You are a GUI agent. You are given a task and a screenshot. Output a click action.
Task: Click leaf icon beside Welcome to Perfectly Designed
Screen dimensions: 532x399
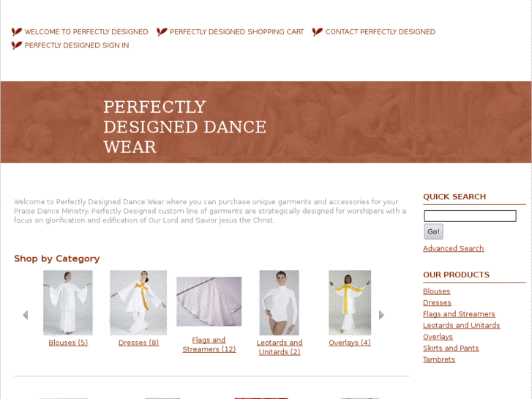coord(17,31)
